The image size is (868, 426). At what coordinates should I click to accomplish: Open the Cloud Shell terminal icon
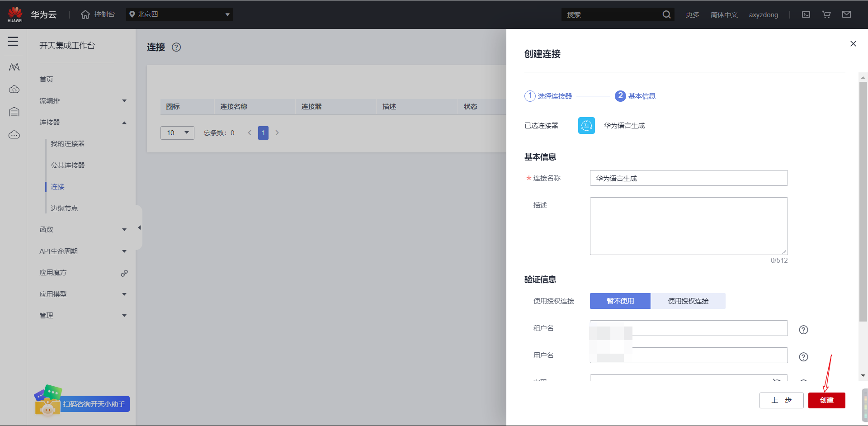[806, 14]
